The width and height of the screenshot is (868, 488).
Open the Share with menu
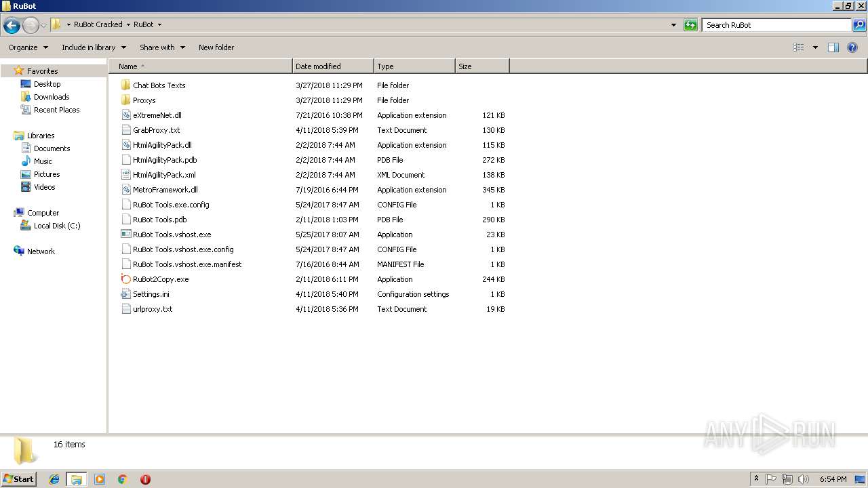[x=162, y=47]
